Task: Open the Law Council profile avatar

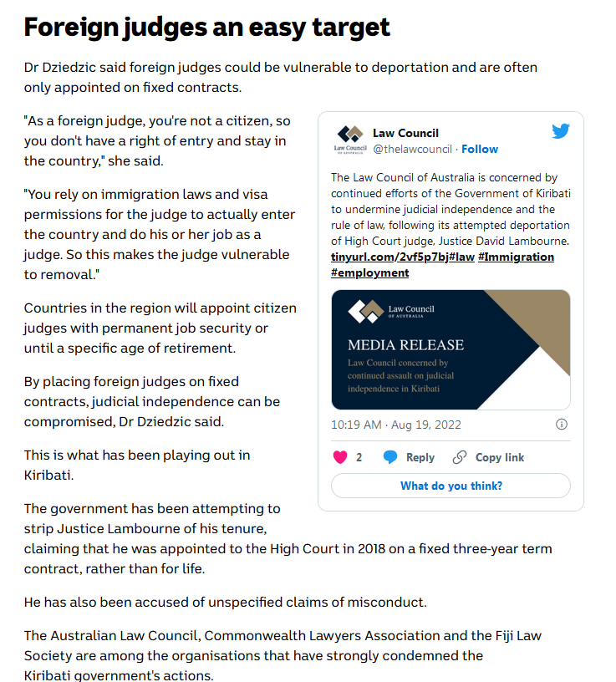Action: coord(350,139)
